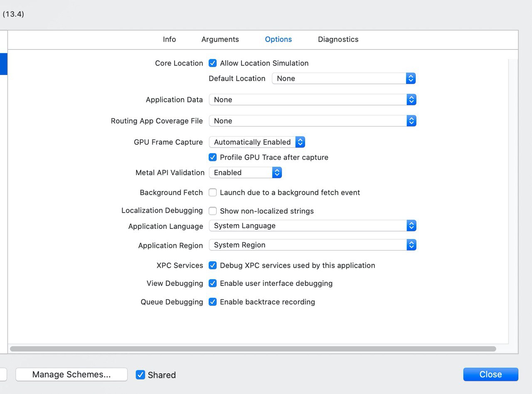The height and width of the screenshot is (394, 532).
Task: Toggle Enable backtrace recording checkbox
Action: pos(212,302)
